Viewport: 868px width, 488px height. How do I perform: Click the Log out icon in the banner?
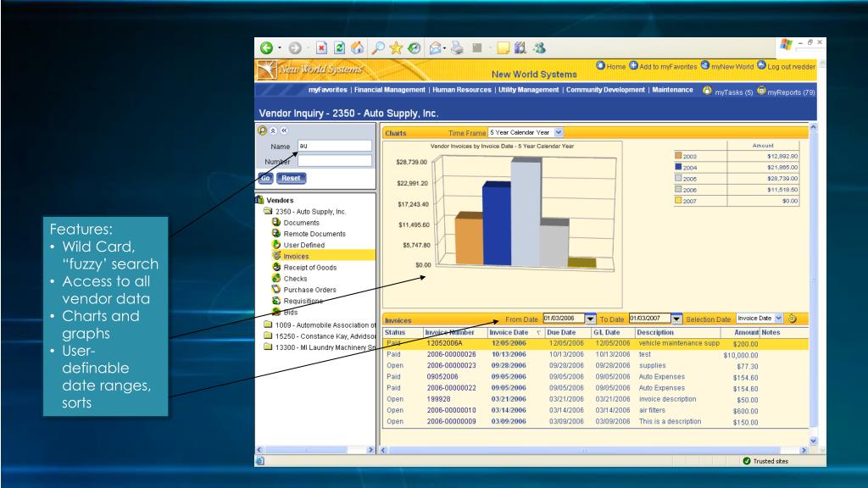click(x=761, y=65)
